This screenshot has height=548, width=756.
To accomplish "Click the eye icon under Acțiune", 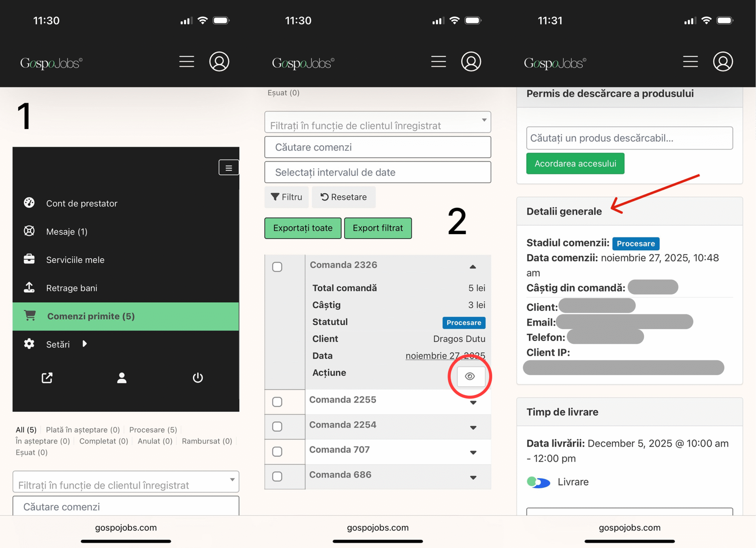I will pos(470,376).
